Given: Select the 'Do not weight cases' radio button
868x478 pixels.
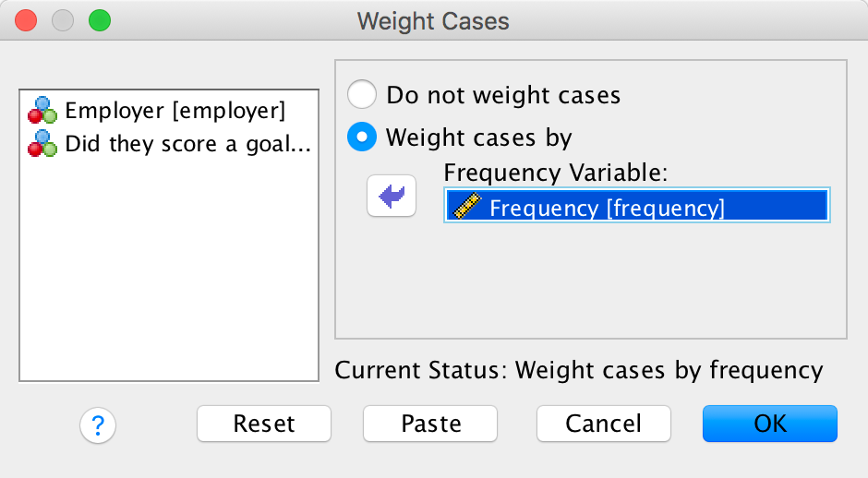Looking at the screenshot, I should [362, 94].
